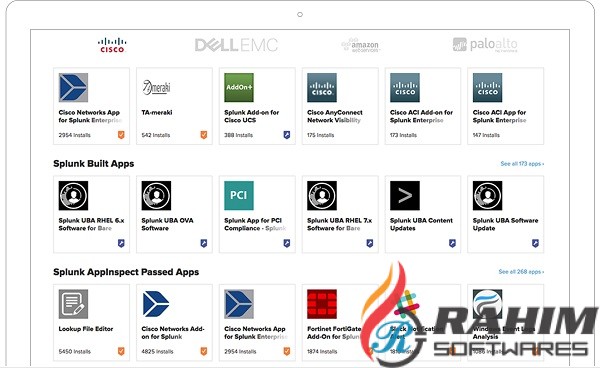Open Cisco ACI App for Splunk icon

pyautogui.click(x=488, y=88)
